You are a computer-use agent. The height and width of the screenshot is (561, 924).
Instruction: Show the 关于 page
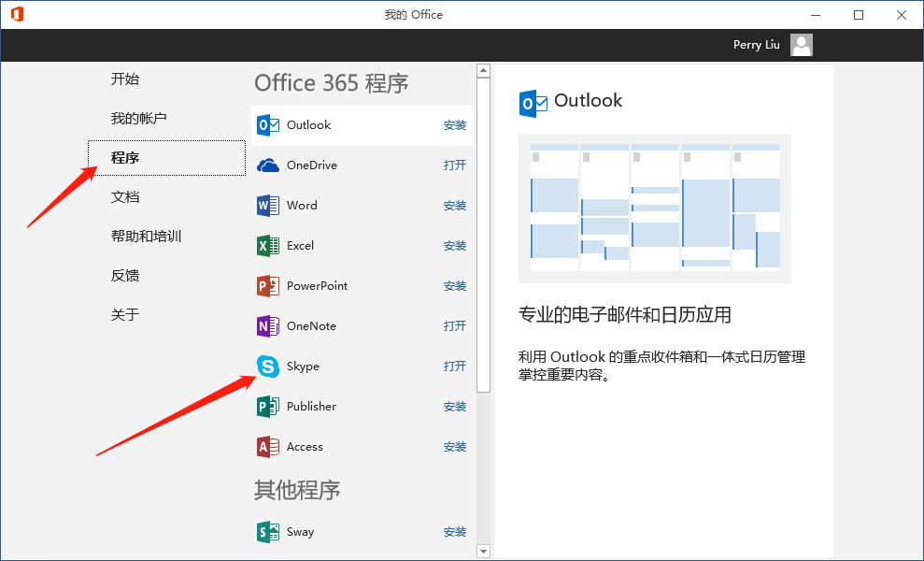tap(125, 314)
